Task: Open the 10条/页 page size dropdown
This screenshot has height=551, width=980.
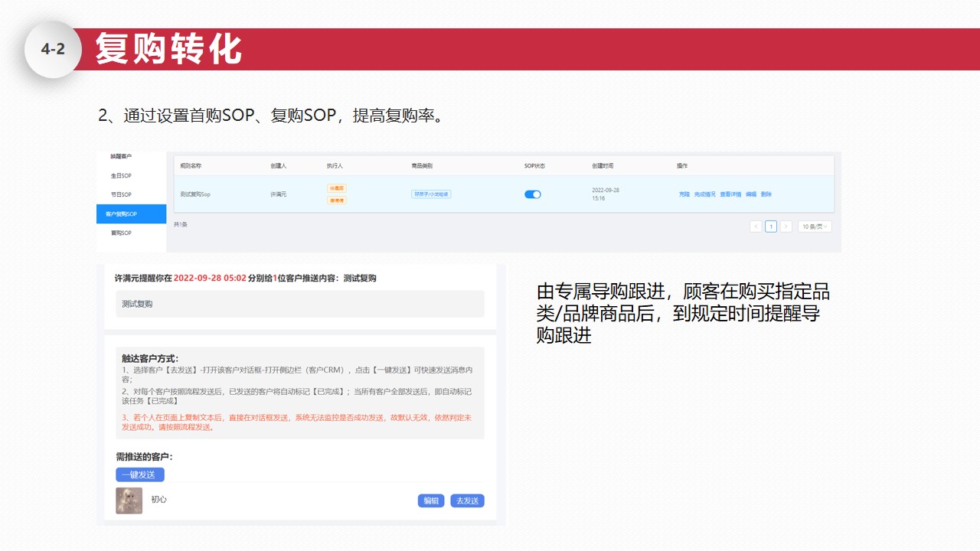Action: [x=815, y=227]
